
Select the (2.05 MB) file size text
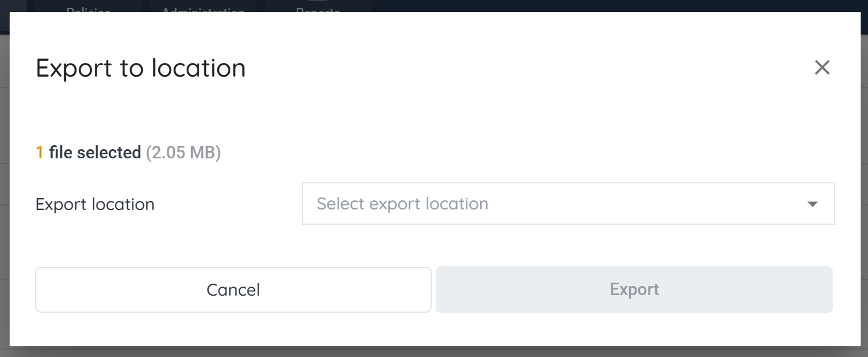point(183,153)
